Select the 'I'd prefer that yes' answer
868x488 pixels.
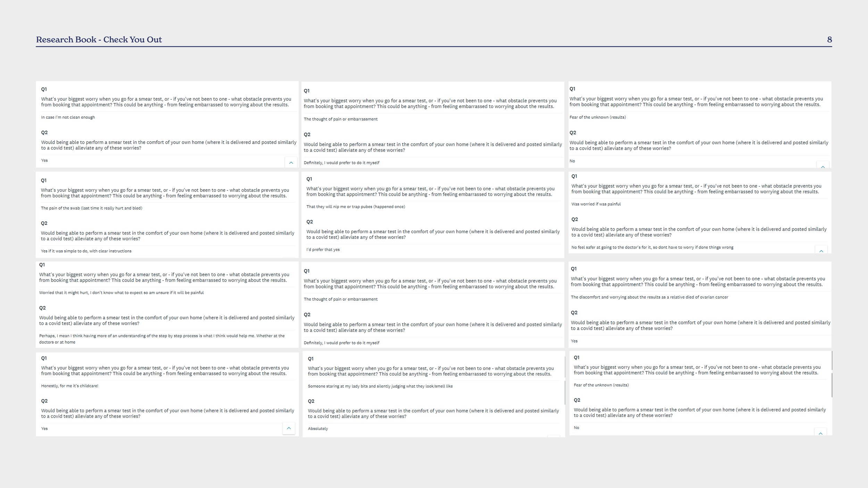pos(323,250)
